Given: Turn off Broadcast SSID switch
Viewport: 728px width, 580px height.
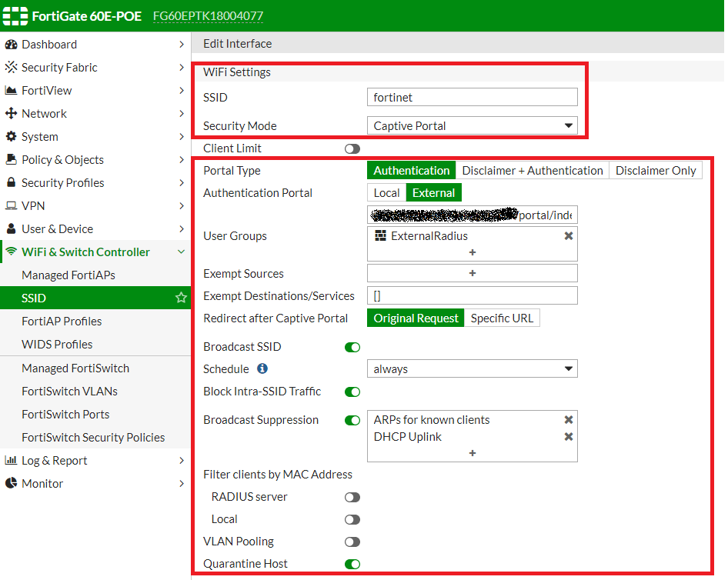Looking at the screenshot, I should coord(352,347).
